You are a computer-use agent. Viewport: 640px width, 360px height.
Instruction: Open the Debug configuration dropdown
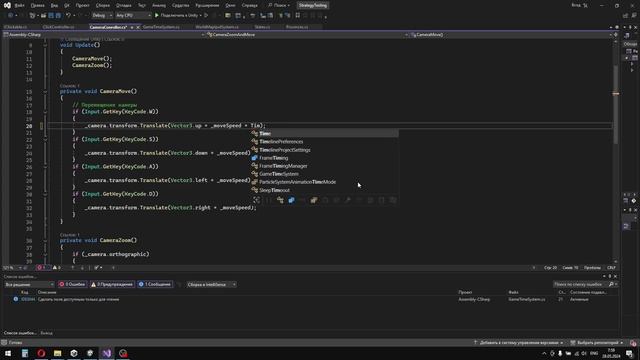102,16
